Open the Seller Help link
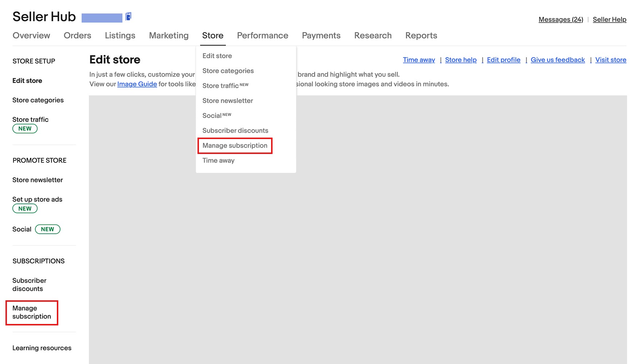This screenshot has width=638, height=364. [610, 20]
